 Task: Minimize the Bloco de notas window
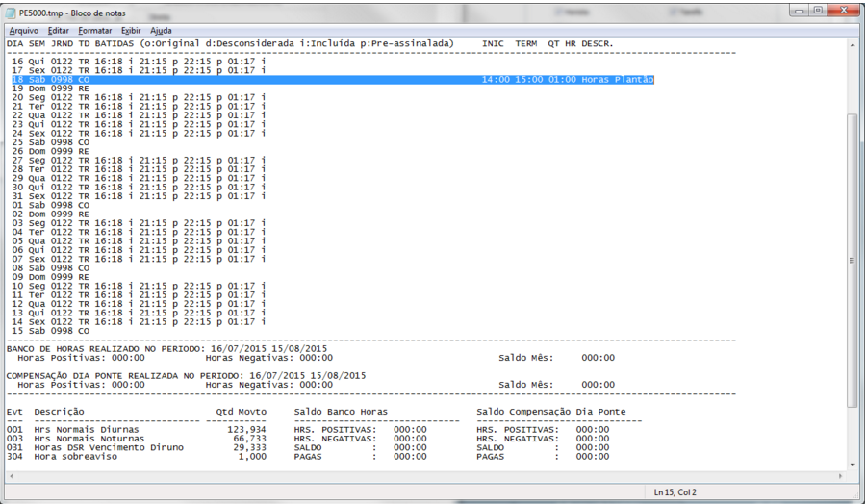[800, 11]
